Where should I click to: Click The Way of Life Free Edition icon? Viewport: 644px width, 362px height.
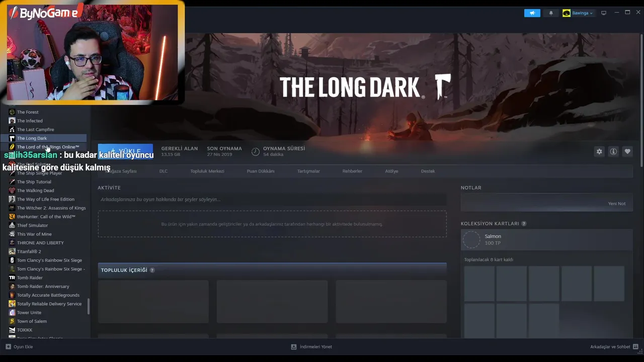(x=12, y=199)
